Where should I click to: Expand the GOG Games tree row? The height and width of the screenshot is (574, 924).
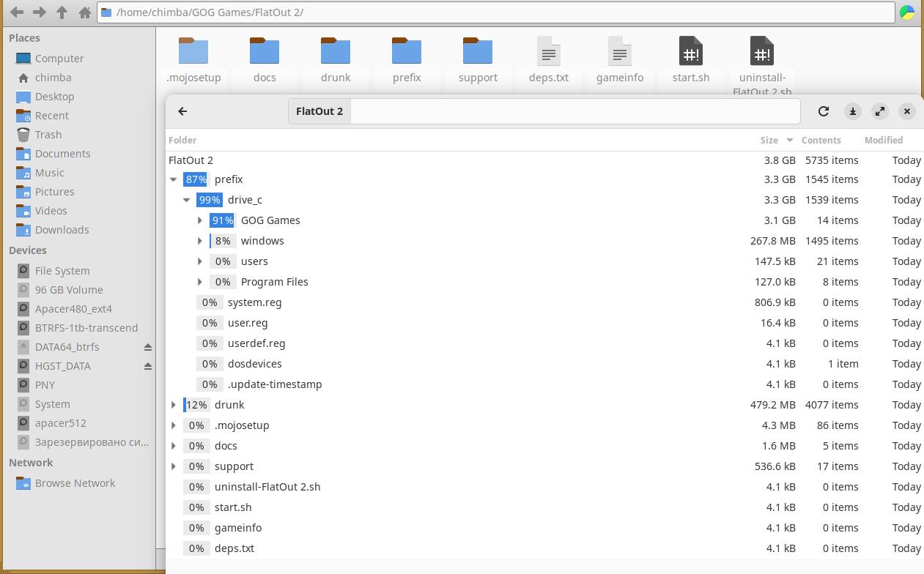pyautogui.click(x=200, y=220)
